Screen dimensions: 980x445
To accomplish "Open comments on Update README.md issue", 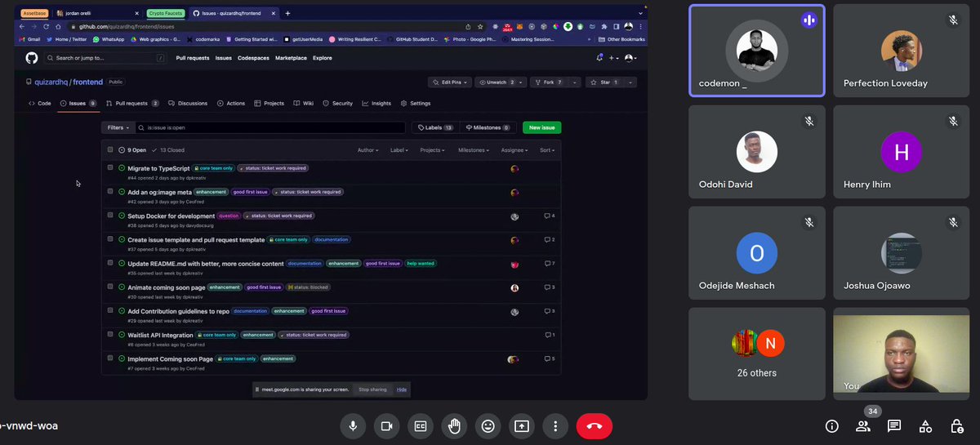I will [x=550, y=264].
